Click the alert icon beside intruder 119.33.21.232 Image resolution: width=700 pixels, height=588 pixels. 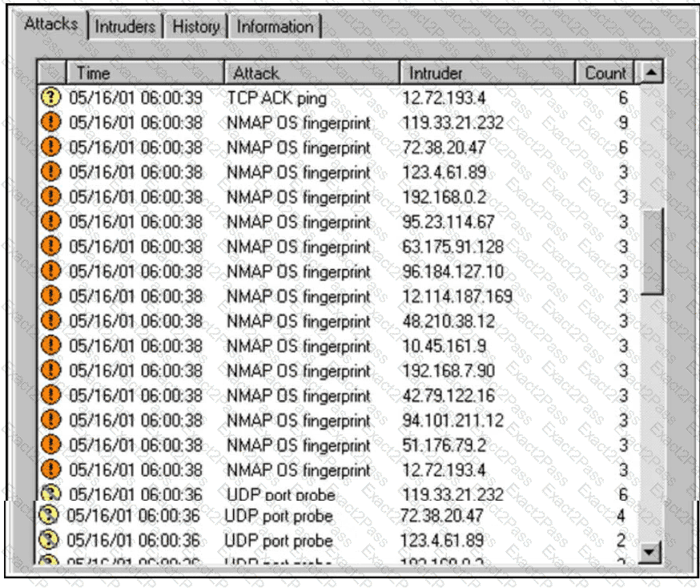50,123
